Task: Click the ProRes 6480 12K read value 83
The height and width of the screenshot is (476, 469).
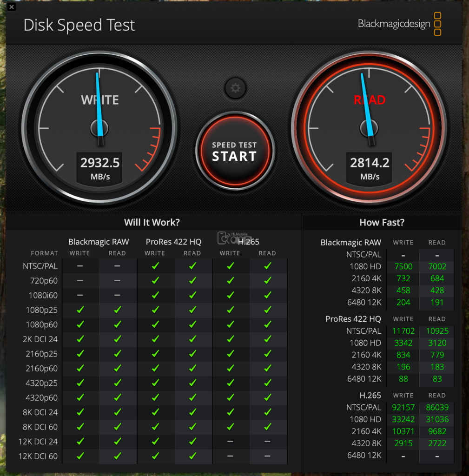Action: [437, 379]
